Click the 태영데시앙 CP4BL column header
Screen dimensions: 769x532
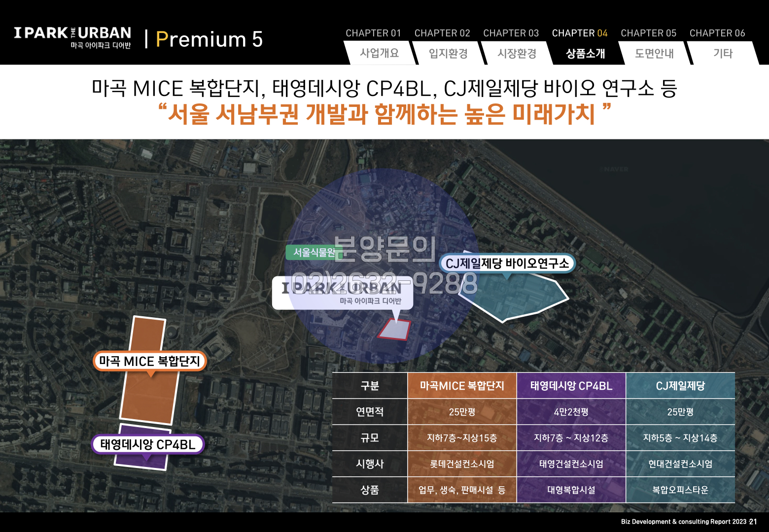(x=571, y=386)
